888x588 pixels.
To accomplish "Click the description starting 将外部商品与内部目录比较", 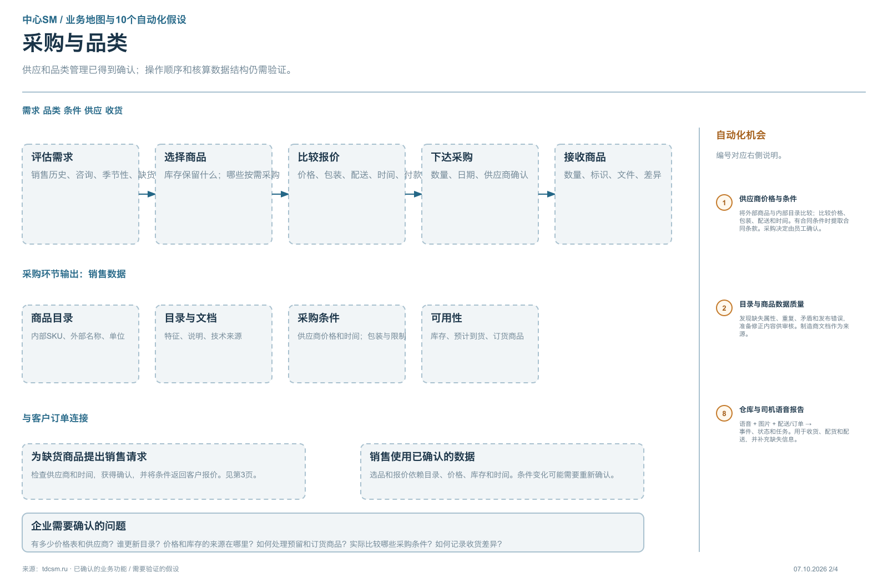I will [794, 221].
